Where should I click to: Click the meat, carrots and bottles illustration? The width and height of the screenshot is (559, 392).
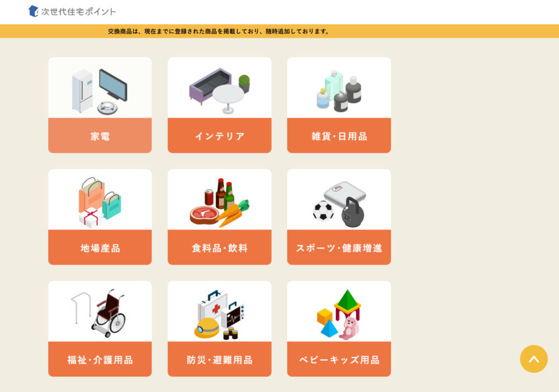tap(220, 202)
